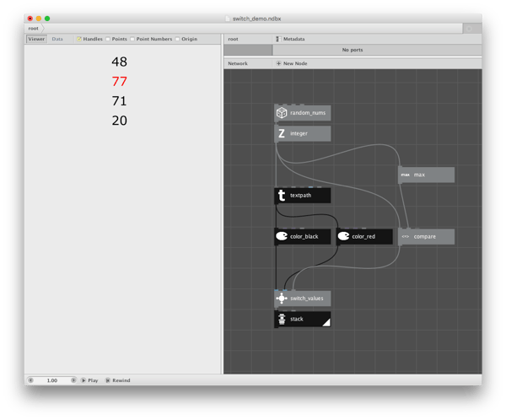The image size is (506, 420).
Task: Click the switch_demo.ndbx window title
Action: [257, 19]
